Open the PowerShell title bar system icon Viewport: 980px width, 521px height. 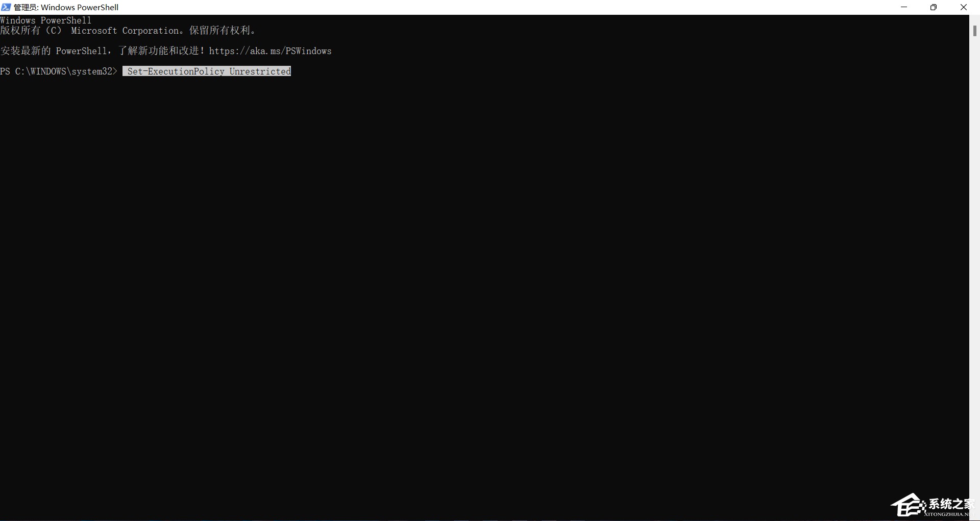tap(6, 7)
